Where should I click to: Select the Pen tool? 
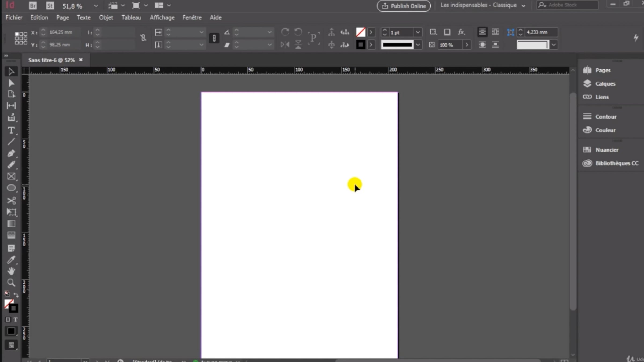pyautogui.click(x=11, y=153)
